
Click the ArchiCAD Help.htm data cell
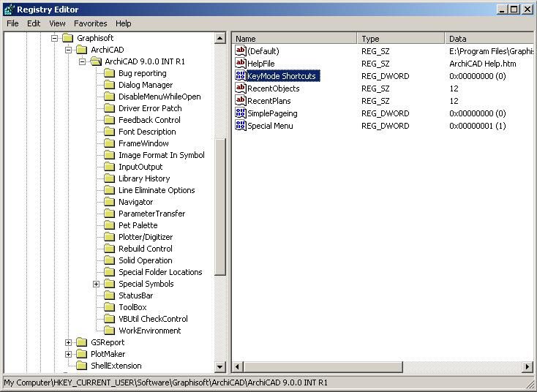coord(483,64)
